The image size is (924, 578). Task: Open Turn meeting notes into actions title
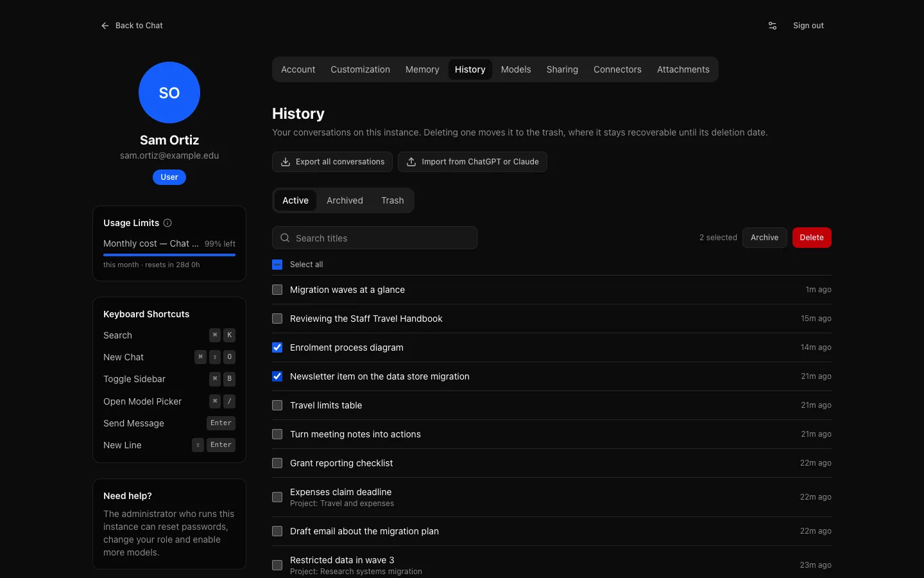pos(355,434)
